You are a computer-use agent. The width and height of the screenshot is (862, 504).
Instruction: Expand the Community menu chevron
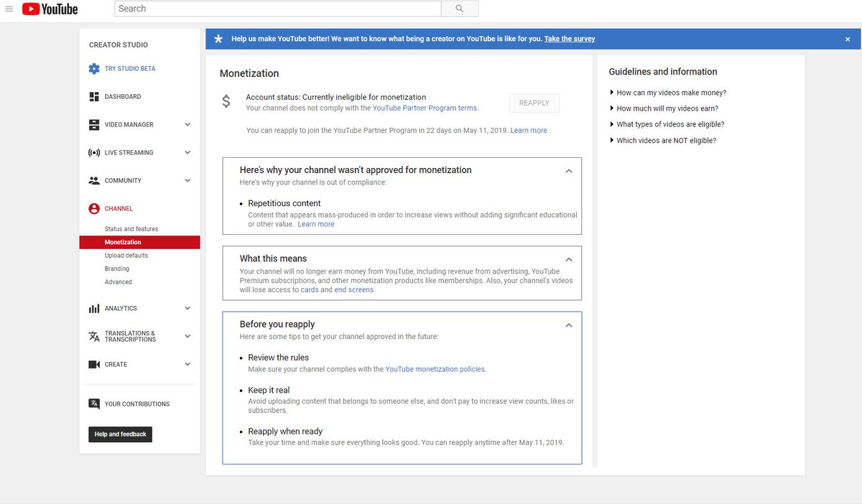pyautogui.click(x=187, y=181)
